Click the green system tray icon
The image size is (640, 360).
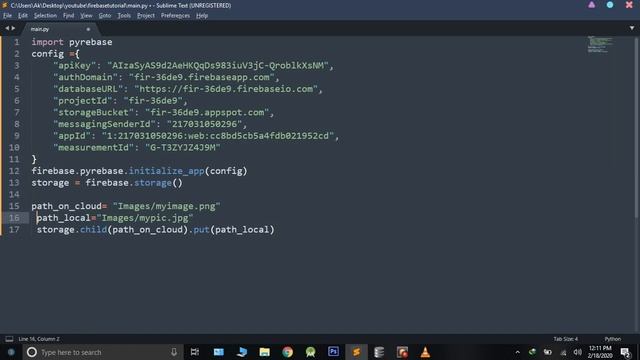tap(532, 352)
